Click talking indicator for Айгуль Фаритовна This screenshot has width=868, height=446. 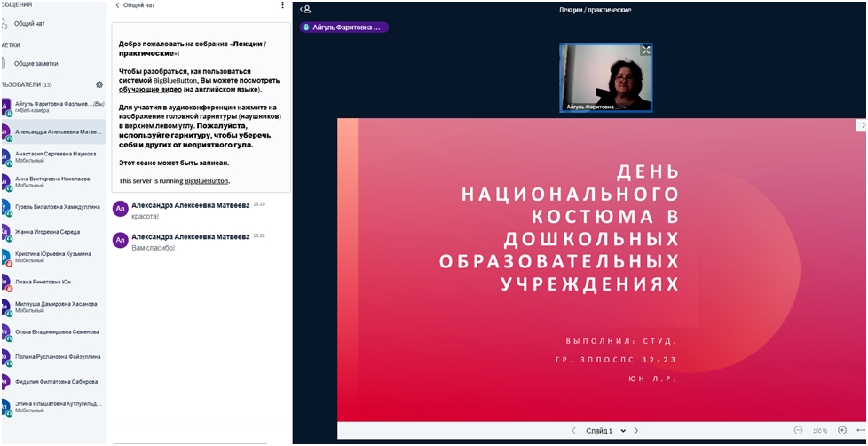tap(343, 28)
